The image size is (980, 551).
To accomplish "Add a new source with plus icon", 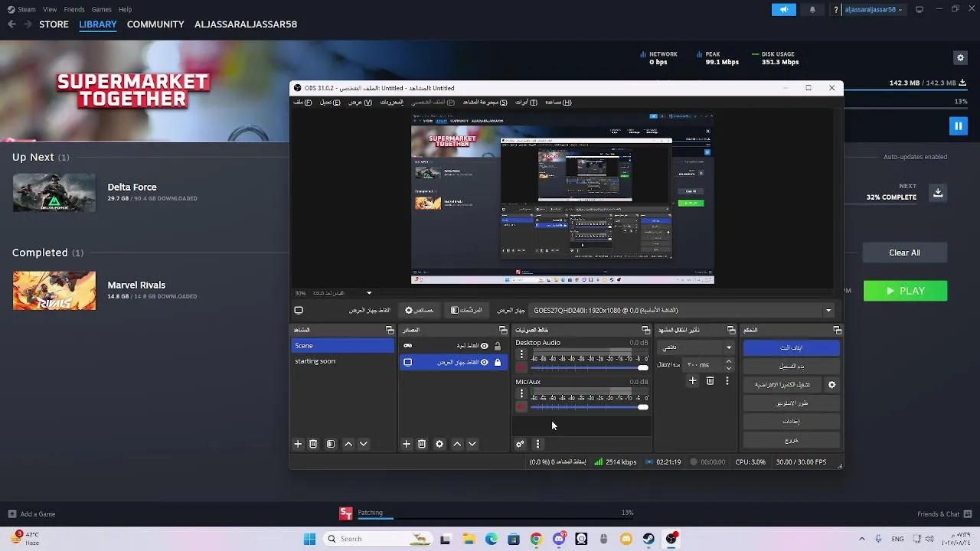I will 407,444.
